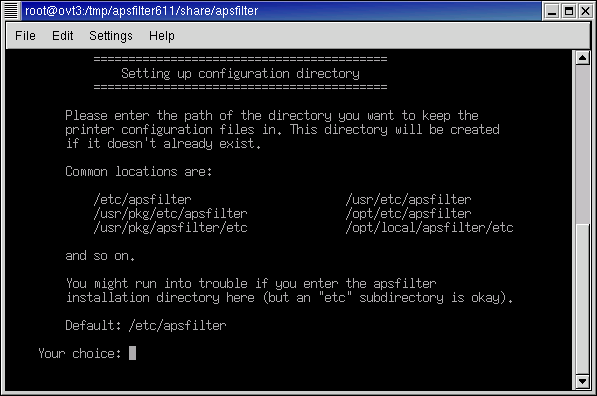Screen dimensions: 597x396
Task: Close the root@ovt3 terminal window
Action: pos(586,11)
